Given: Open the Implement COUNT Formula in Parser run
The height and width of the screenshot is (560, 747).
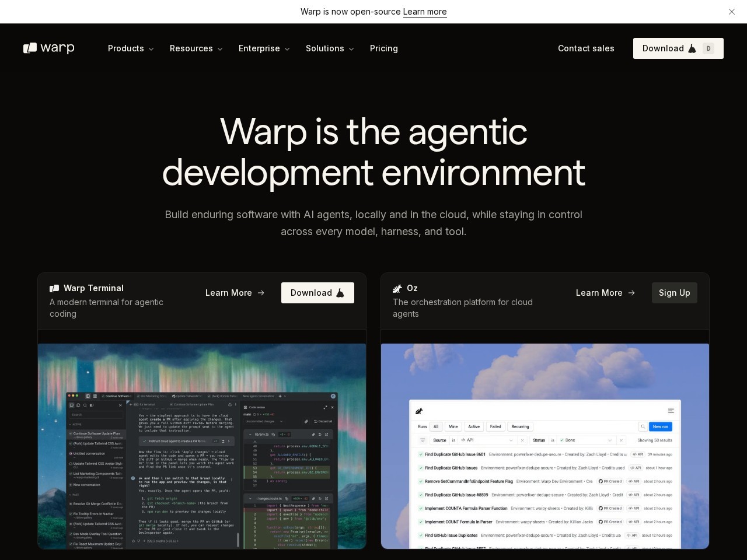Looking at the screenshot, I should [x=546, y=521].
